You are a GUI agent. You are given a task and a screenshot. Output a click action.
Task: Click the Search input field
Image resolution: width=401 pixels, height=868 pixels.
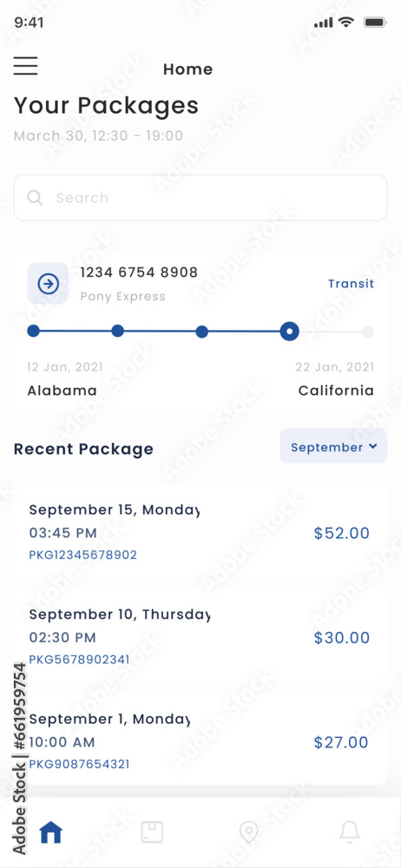(x=200, y=198)
